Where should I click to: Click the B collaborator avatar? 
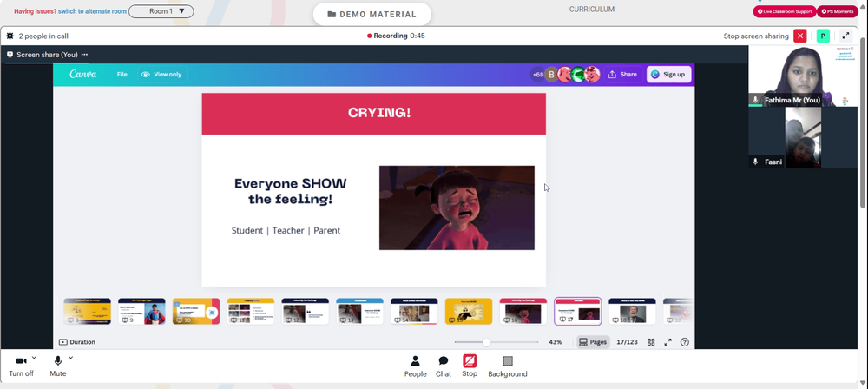coord(551,75)
